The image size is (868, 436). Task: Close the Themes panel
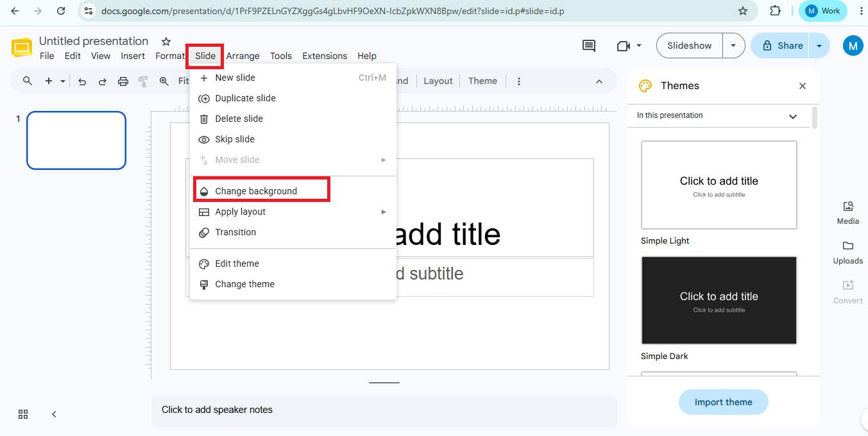[803, 86]
